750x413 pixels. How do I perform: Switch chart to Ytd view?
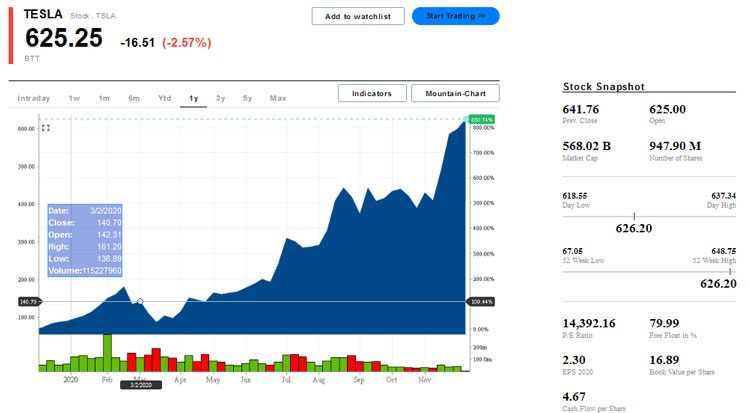coord(164,98)
